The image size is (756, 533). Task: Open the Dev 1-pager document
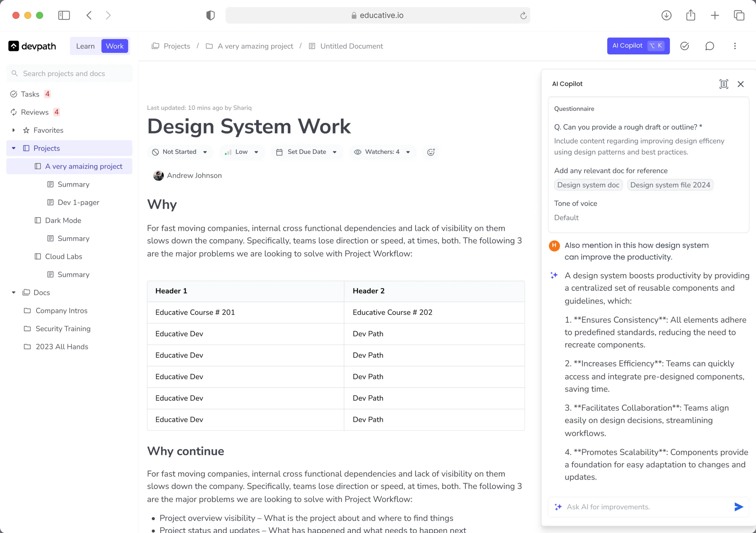[73, 202]
